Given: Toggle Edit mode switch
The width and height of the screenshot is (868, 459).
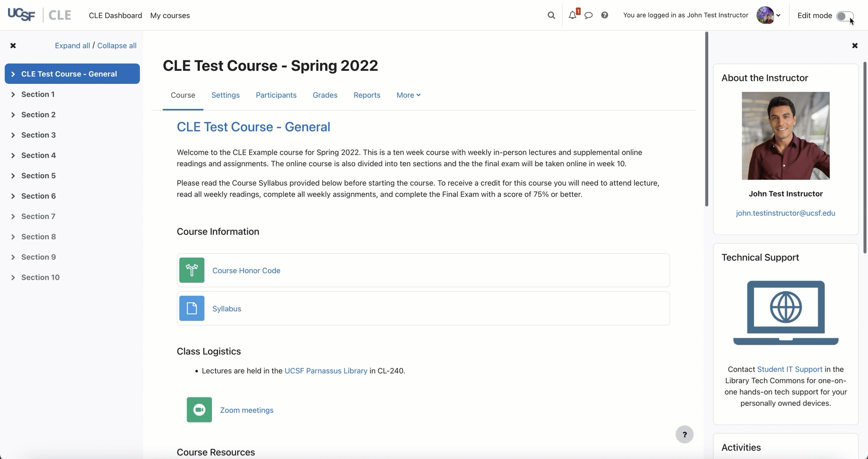Looking at the screenshot, I should point(845,16).
